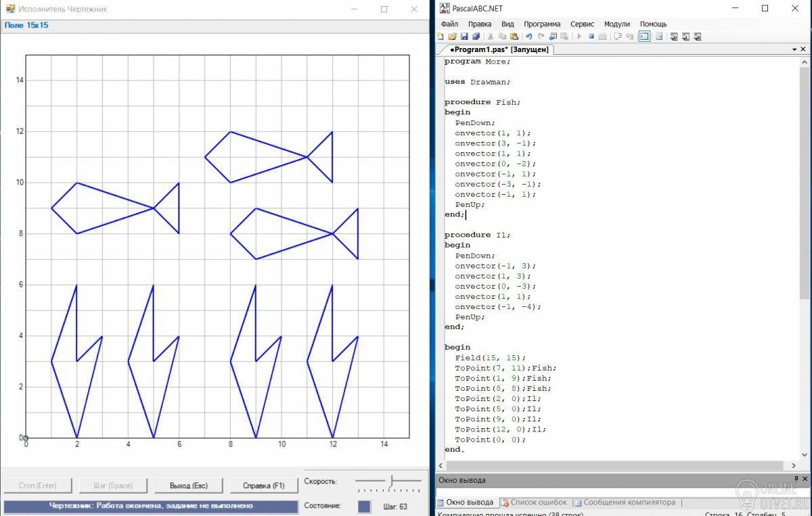Click the Copy toolbar icon

pyautogui.click(x=502, y=37)
